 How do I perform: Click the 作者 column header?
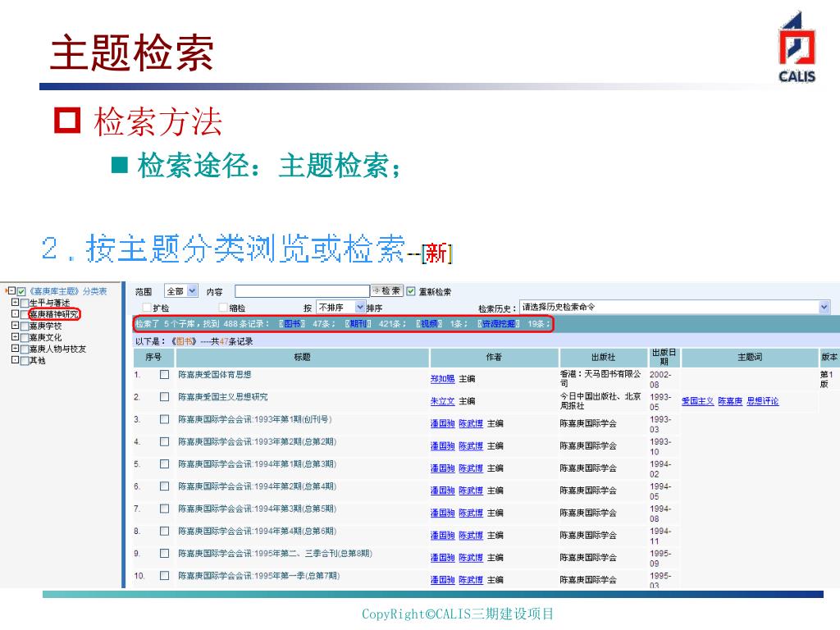click(494, 357)
